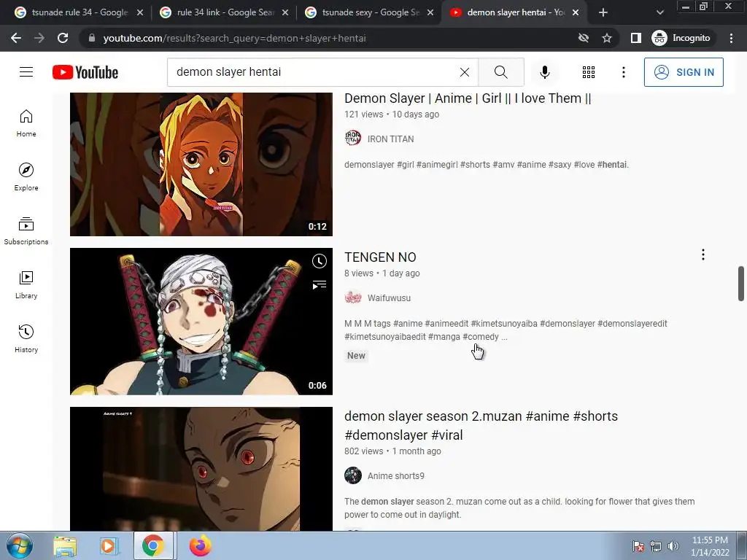Screen dimensions: 747x560
Task: Open the YouTube apps grid icon
Action: tap(589, 72)
